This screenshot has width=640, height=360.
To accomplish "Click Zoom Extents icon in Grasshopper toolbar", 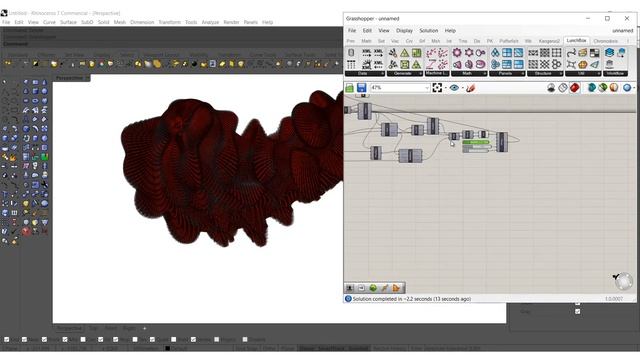I will [x=437, y=88].
